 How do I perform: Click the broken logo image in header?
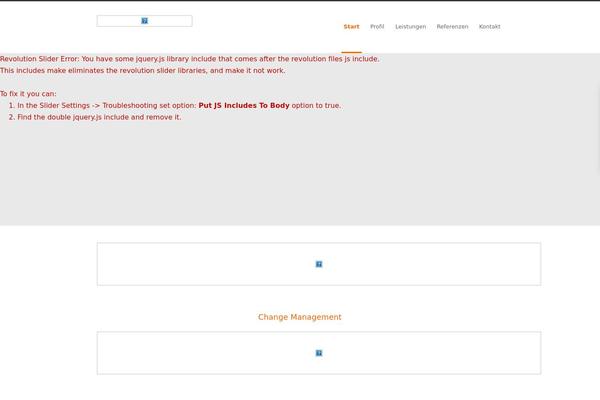click(144, 21)
